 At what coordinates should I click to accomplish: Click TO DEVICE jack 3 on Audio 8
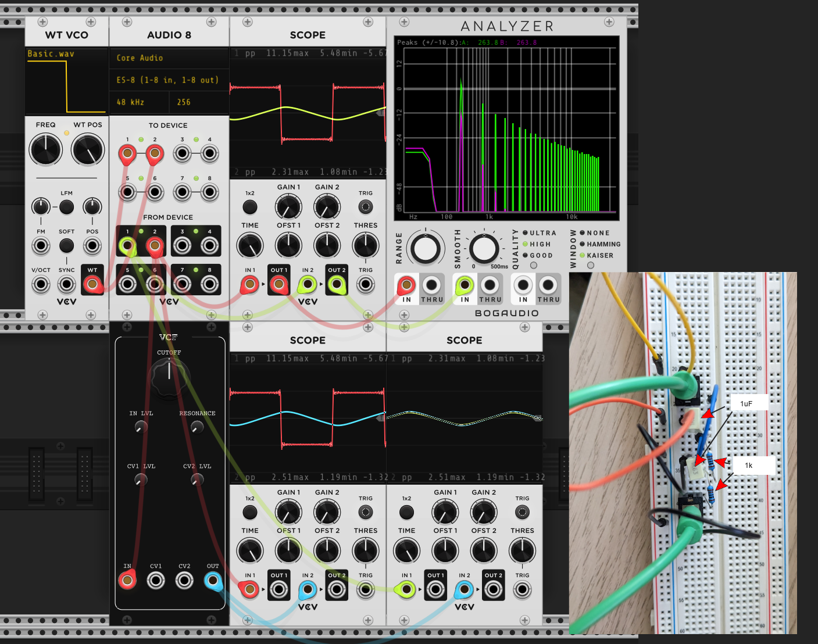tap(182, 153)
